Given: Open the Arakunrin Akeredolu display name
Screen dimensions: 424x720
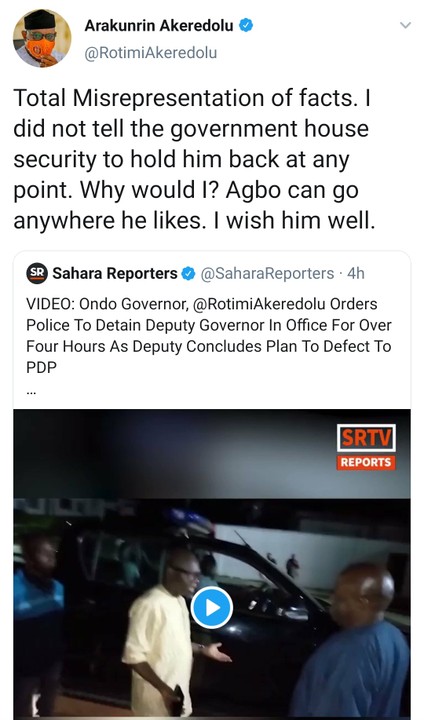Looking at the screenshot, I should [159, 26].
